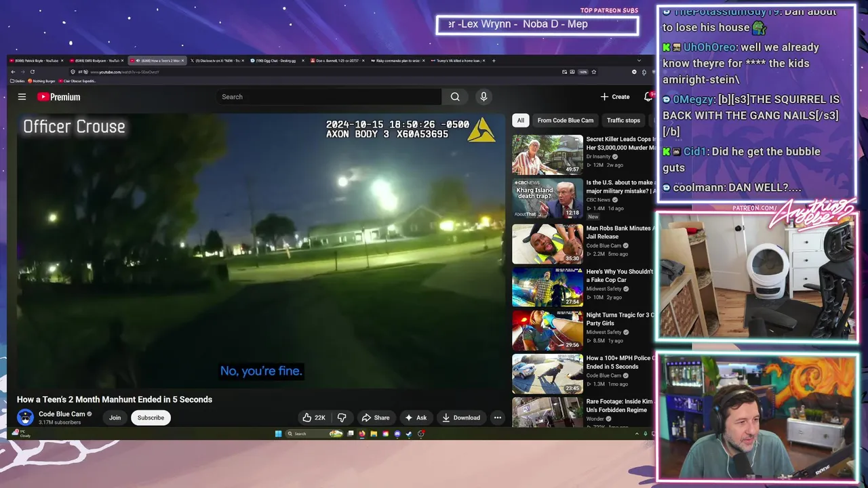Open Windows Start menu

278,434
